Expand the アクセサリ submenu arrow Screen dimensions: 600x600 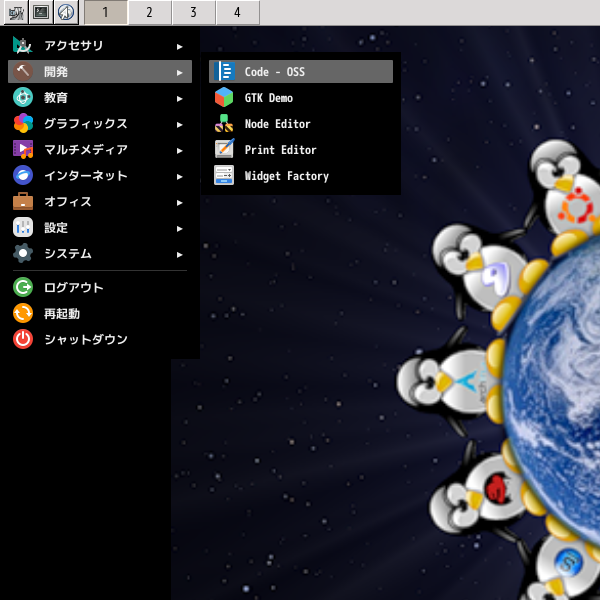[179, 47]
